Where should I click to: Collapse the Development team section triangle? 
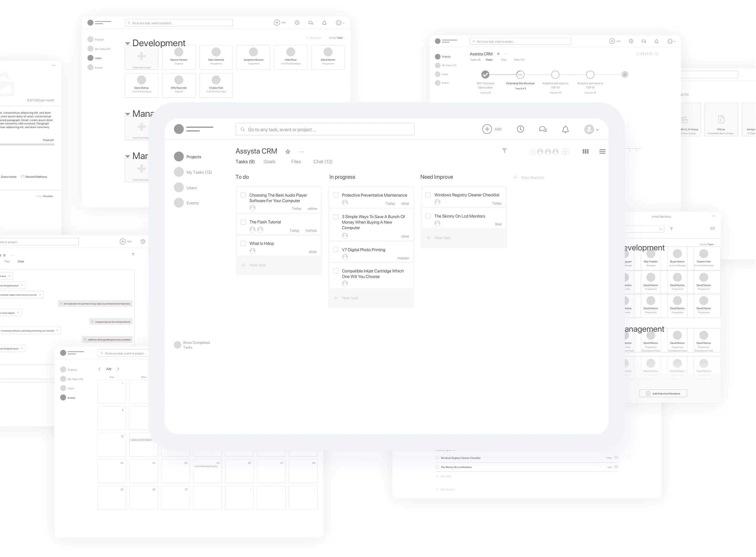(x=127, y=44)
